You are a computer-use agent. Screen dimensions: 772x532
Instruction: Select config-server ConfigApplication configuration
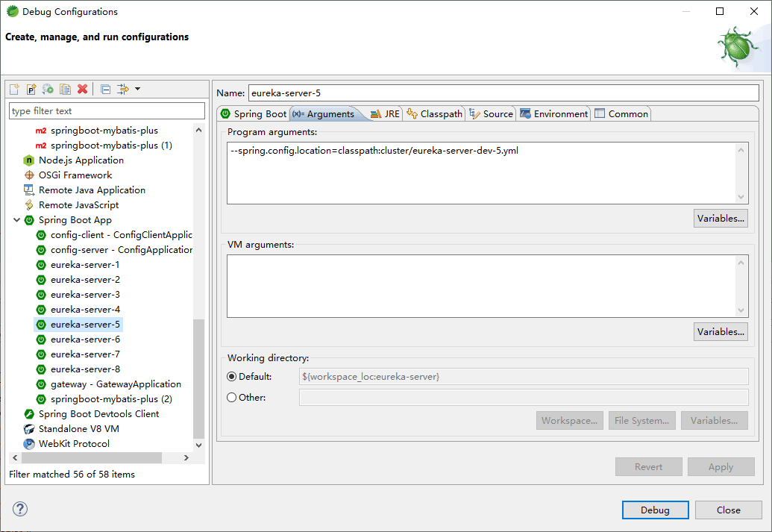114,250
